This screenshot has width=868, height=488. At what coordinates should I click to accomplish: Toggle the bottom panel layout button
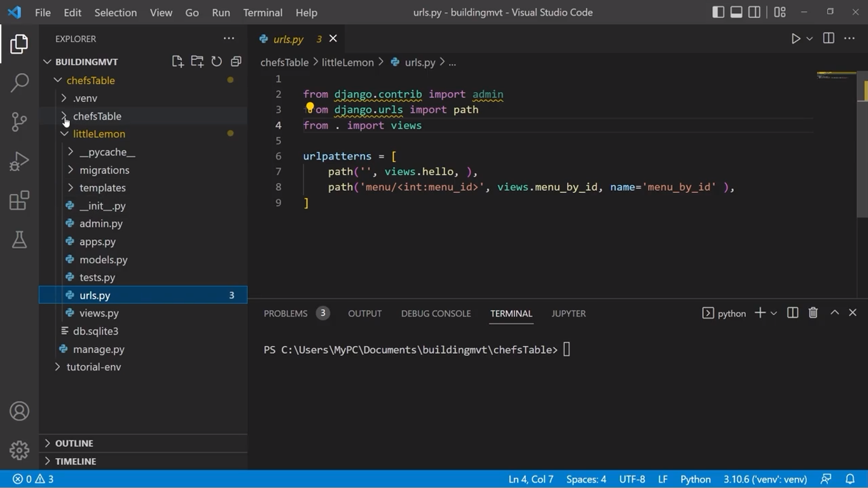tap(736, 12)
